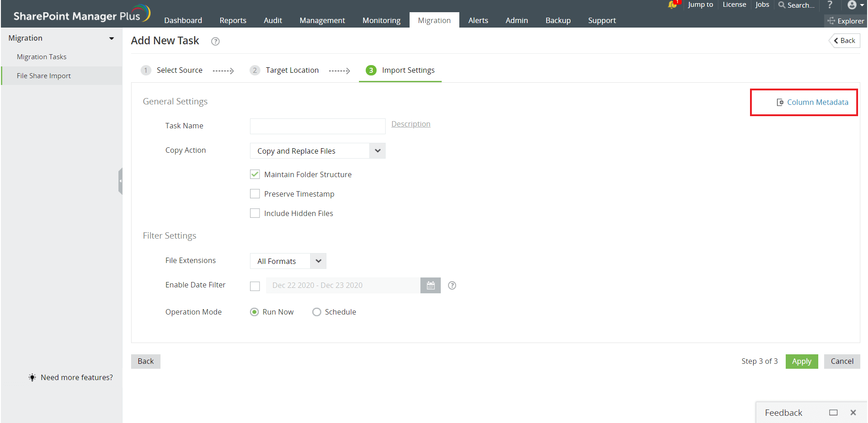The height and width of the screenshot is (423, 868).
Task: Open the Column Metadata link
Action: point(812,102)
